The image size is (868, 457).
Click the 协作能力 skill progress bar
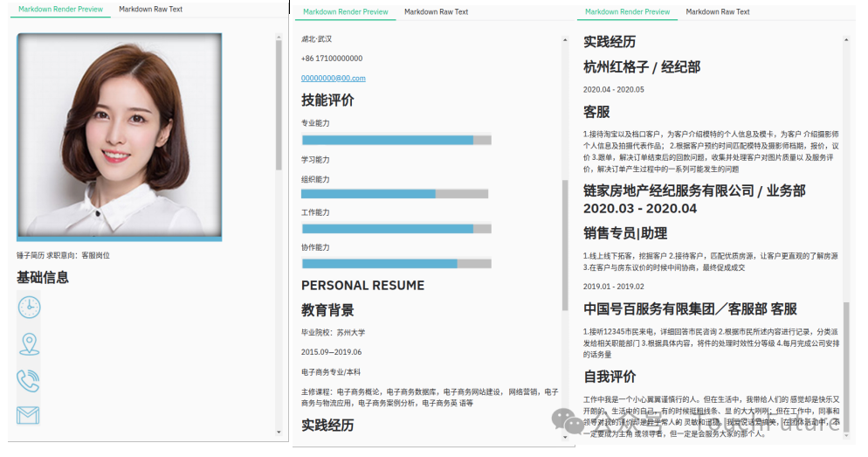(396, 263)
